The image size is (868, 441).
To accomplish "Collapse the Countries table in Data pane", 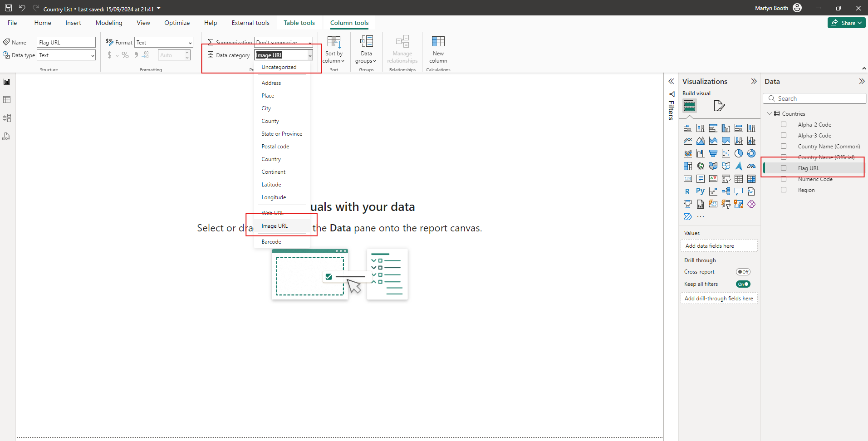I will (769, 113).
